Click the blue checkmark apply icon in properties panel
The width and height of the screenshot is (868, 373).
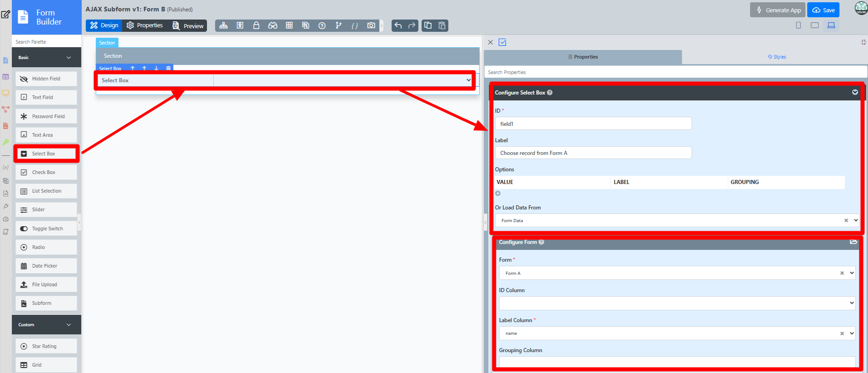point(502,42)
